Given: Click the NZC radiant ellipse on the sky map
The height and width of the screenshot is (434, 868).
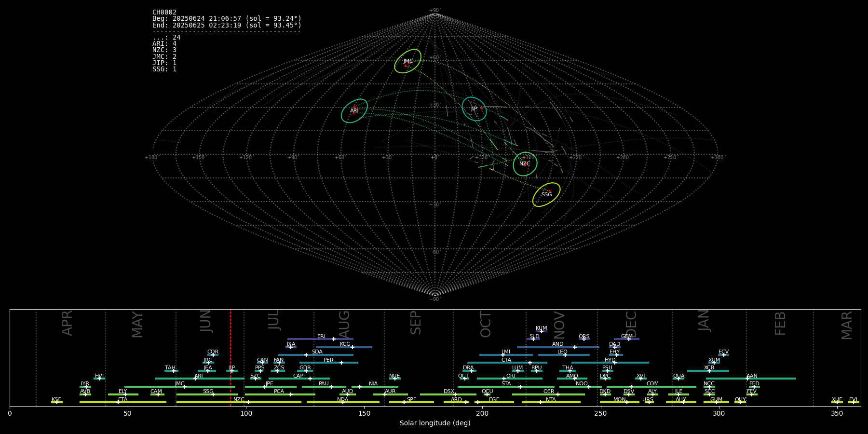Looking at the screenshot, I should (x=525, y=164).
